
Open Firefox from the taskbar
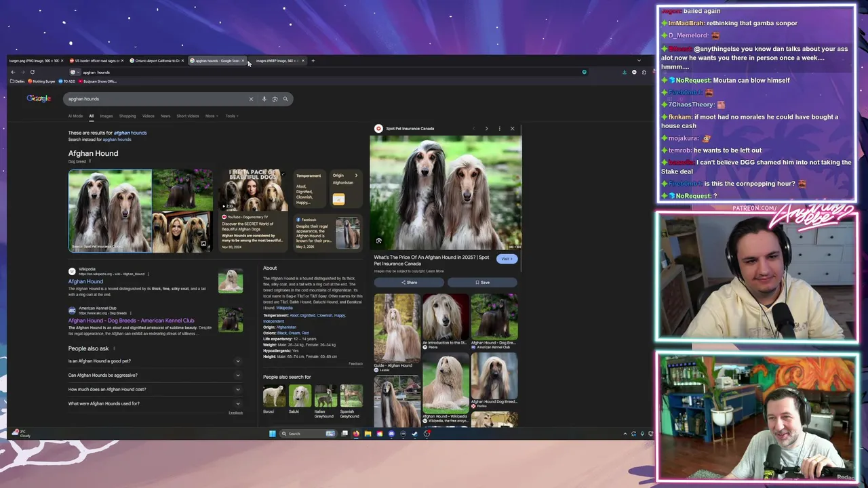point(356,434)
